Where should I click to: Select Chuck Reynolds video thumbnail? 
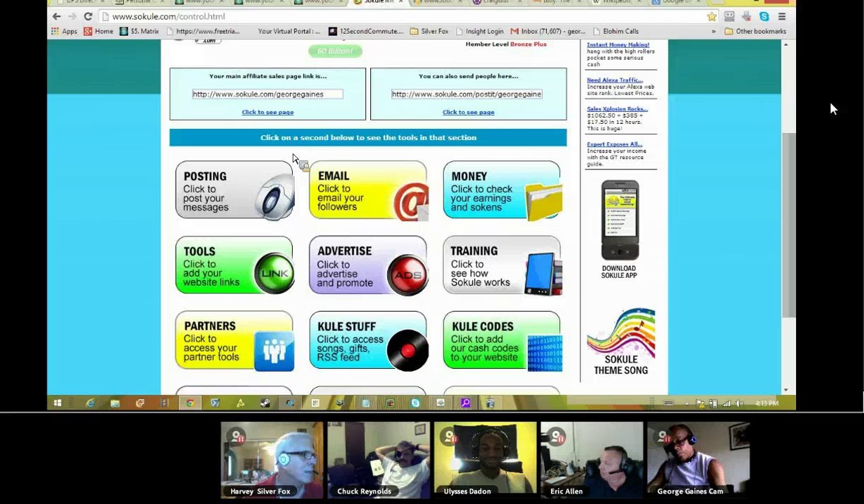378,459
